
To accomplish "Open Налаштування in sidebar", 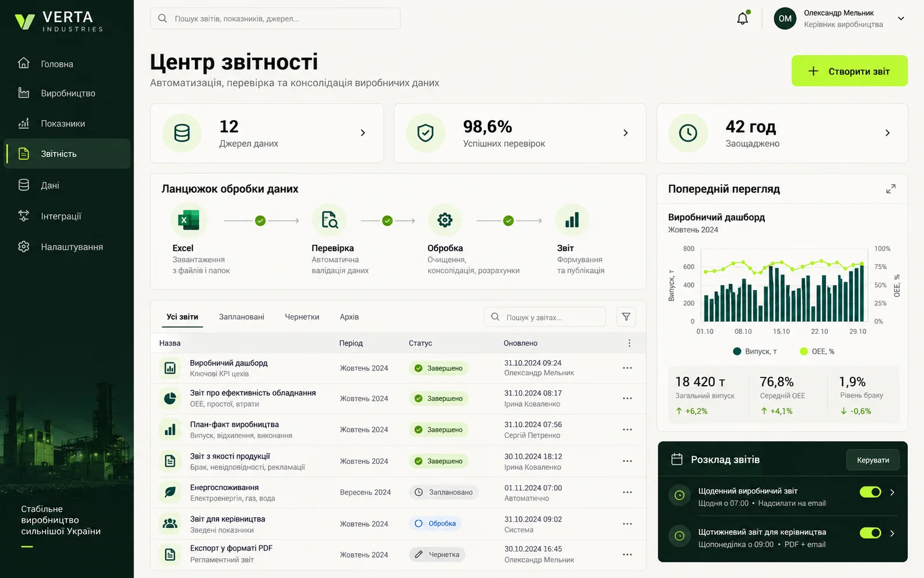I will coord(67,247).
